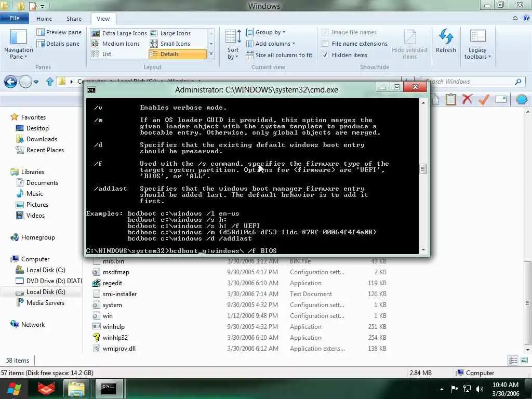Screen dimensions: 532x399
Task: Choose Large Icons layout
Action: [170, 33]
